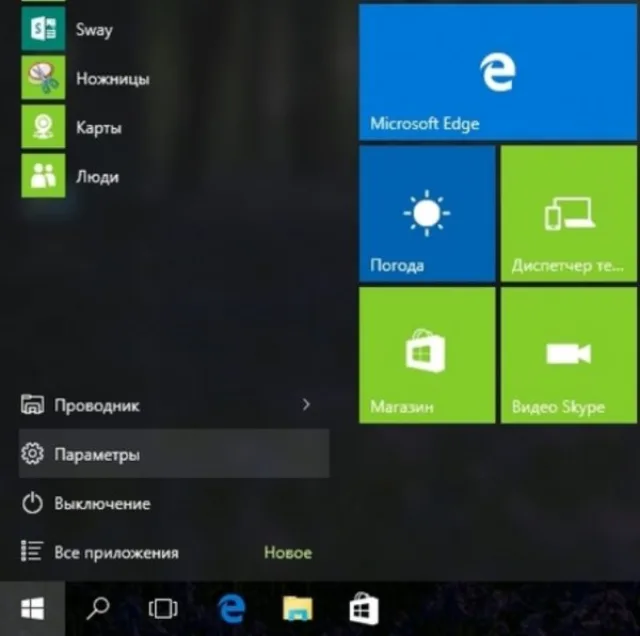Open the Карты maps app icon

click(43, 127)
